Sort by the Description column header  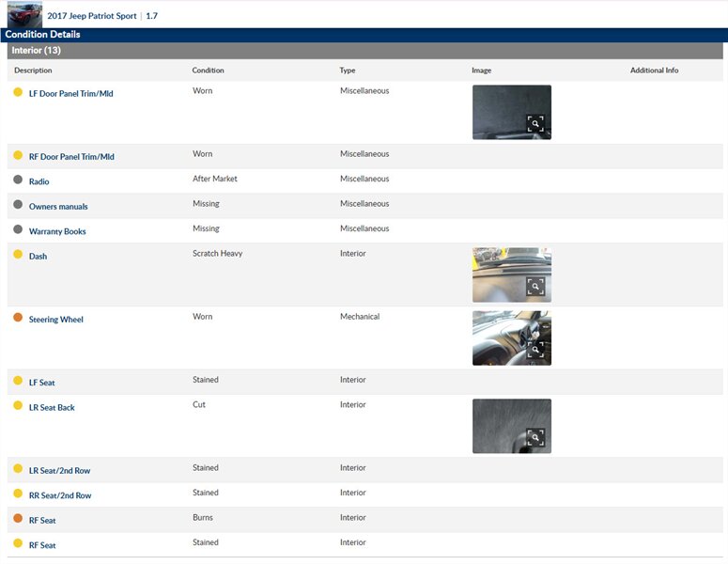coord(33,70)
